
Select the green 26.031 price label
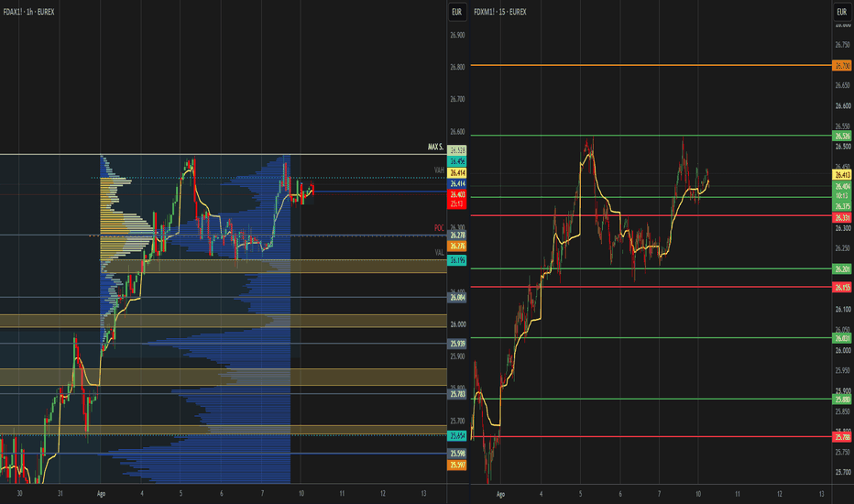click(x=842, y=338)
